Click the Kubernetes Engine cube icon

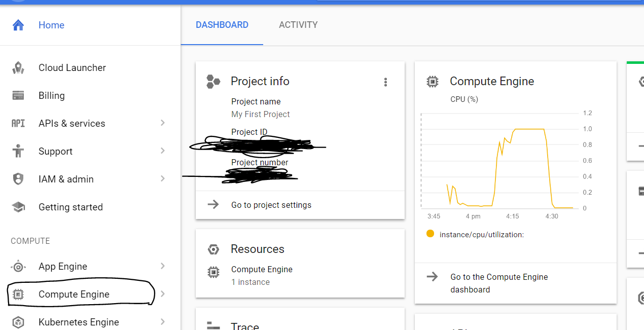pos(18,322)
